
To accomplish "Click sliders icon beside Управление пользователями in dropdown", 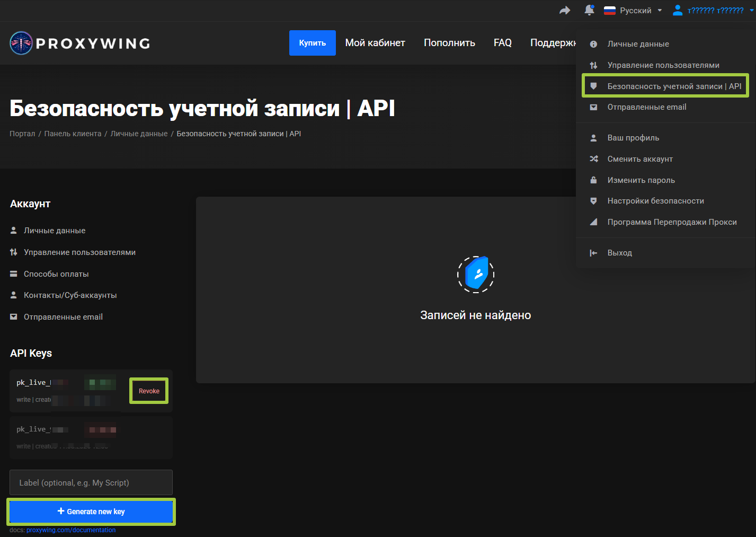I will tap(594, 65).
